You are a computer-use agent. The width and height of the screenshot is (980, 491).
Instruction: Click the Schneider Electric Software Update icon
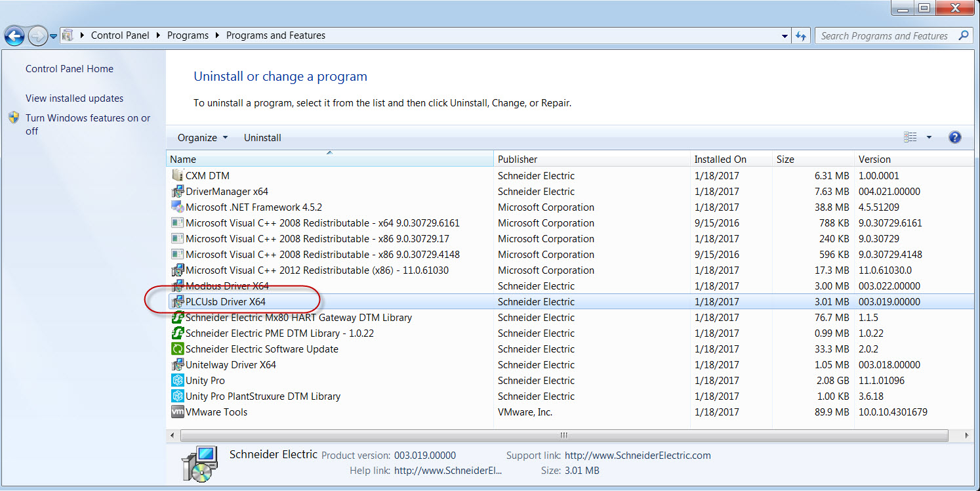pyautogui.click(x=177, y=349)
